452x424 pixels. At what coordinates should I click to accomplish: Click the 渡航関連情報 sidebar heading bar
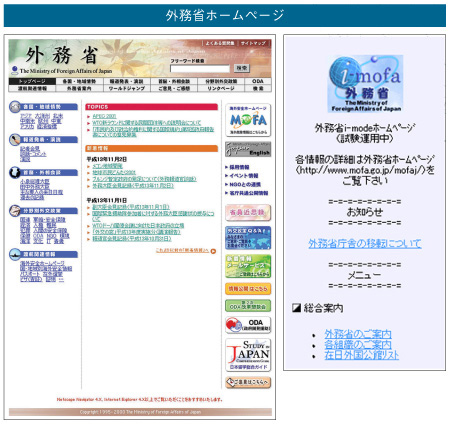click(49, 254)
